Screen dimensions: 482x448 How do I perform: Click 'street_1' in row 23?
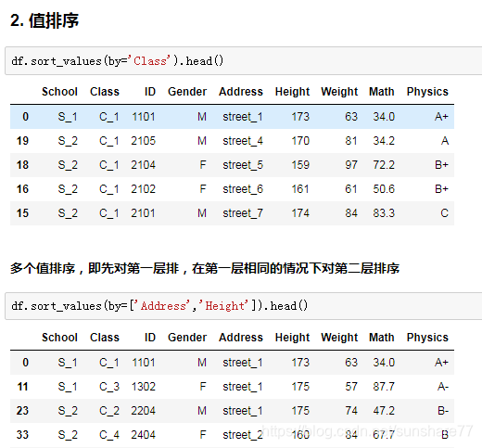243,411
